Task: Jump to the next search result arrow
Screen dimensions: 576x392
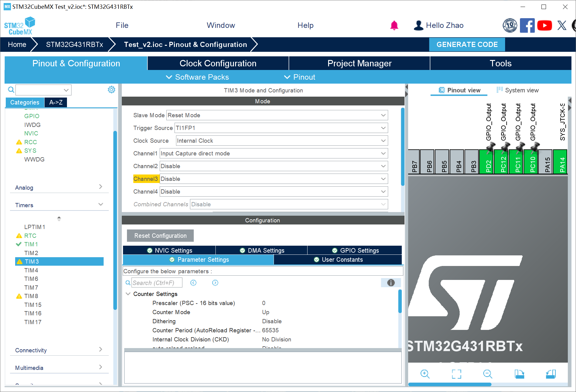Action: coord(215,283)
